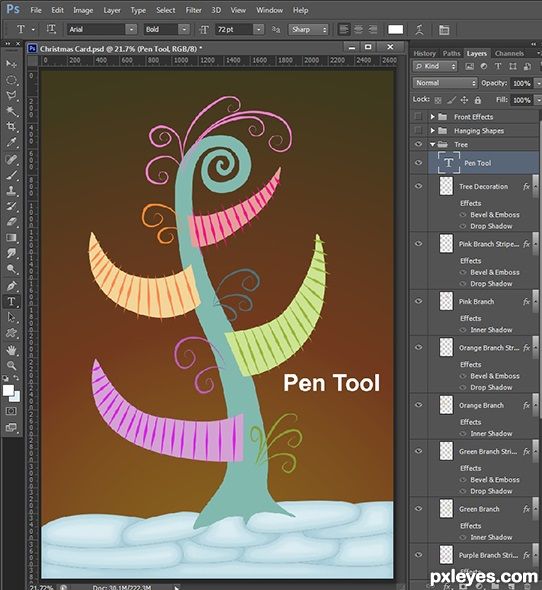Select the Crop tool
Image resolution: width=542 pixels, height=590 pixels.
[11, 126]
